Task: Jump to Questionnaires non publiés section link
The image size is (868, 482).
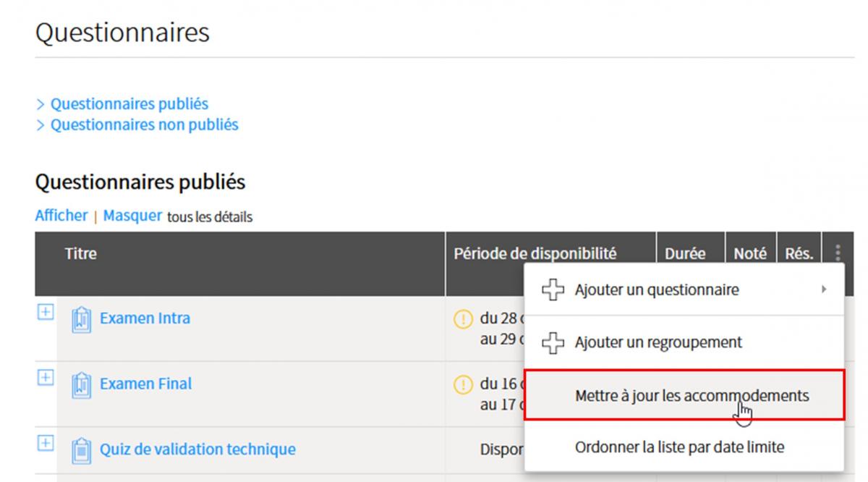Action: 144,124
